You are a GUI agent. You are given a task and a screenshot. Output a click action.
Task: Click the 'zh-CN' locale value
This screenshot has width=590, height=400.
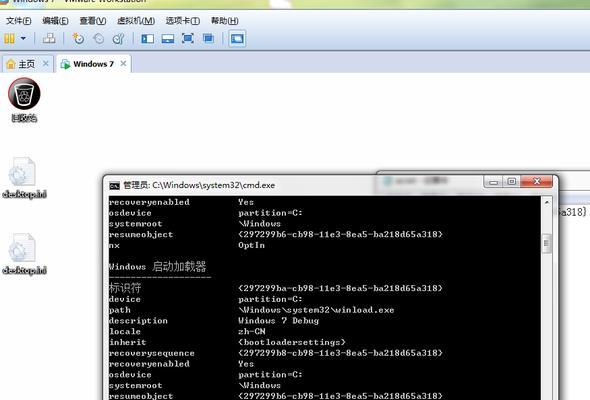point(252,332)
